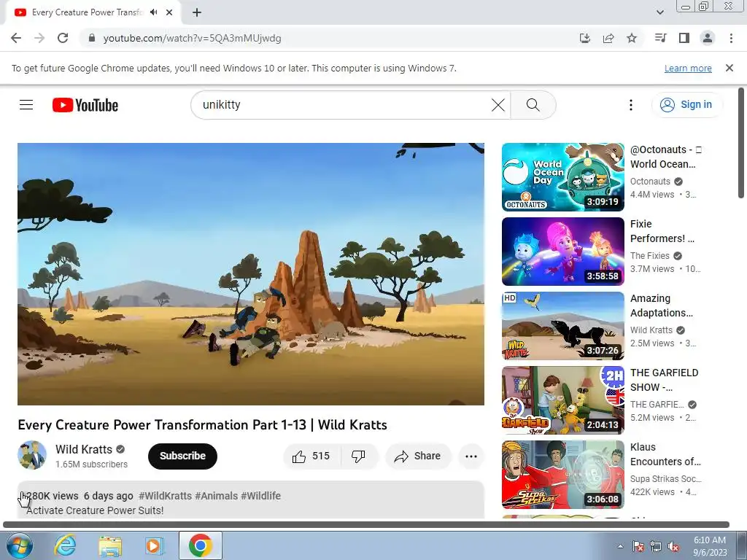Run search with magnifier button
Viewport: 747px width, 560px height.
(533, 105)
